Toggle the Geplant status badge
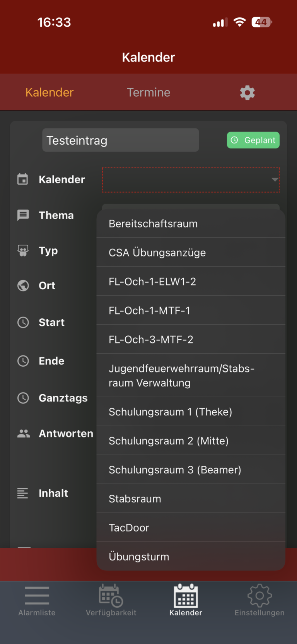The image size is (297, 644). 253,140
